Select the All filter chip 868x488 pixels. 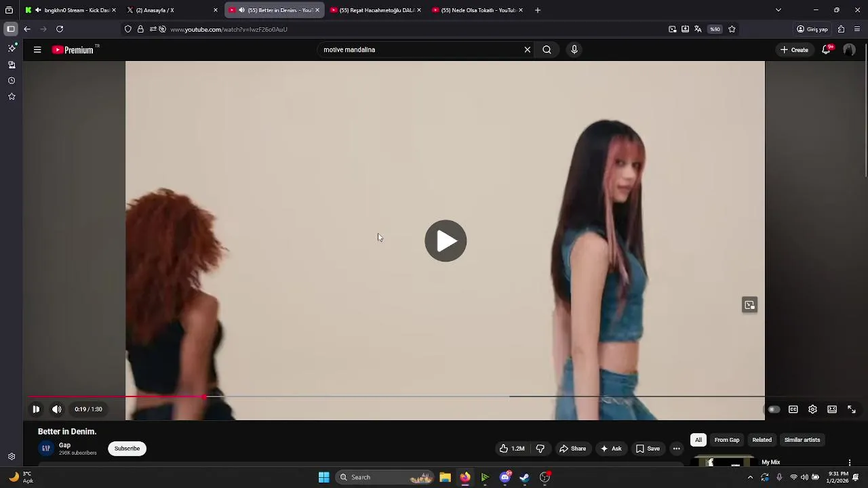pyautogui.click(x=698, y=440)
